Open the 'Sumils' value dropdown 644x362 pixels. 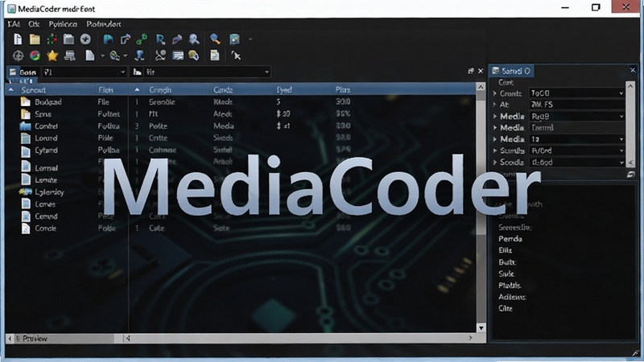[x=621, y=151]
